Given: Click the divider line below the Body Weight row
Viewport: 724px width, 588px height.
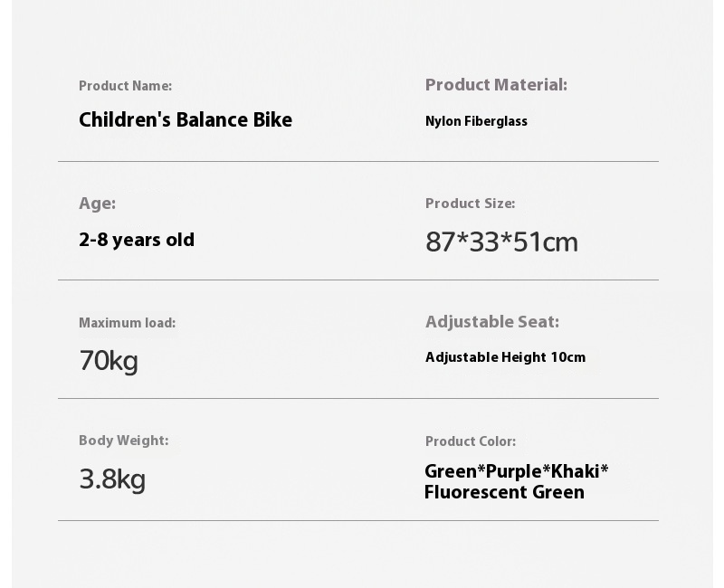Looking at the screenshot, I should [358, 520].
